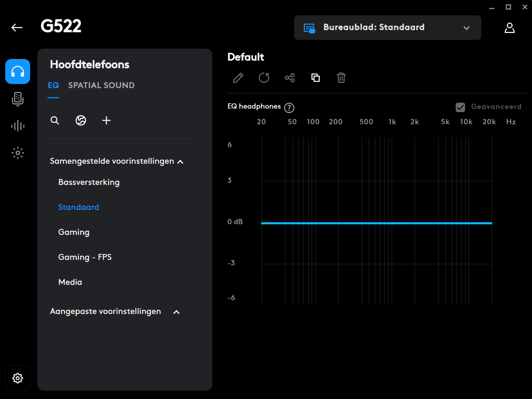
Task: Browse community presets globe icon
Action: [81, 121]
